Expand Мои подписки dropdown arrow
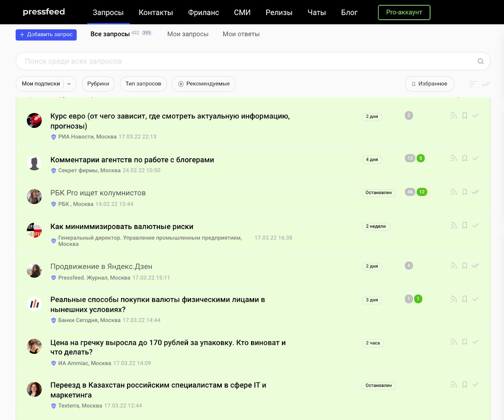The image size is (504, 420). [x=69, y=84]
